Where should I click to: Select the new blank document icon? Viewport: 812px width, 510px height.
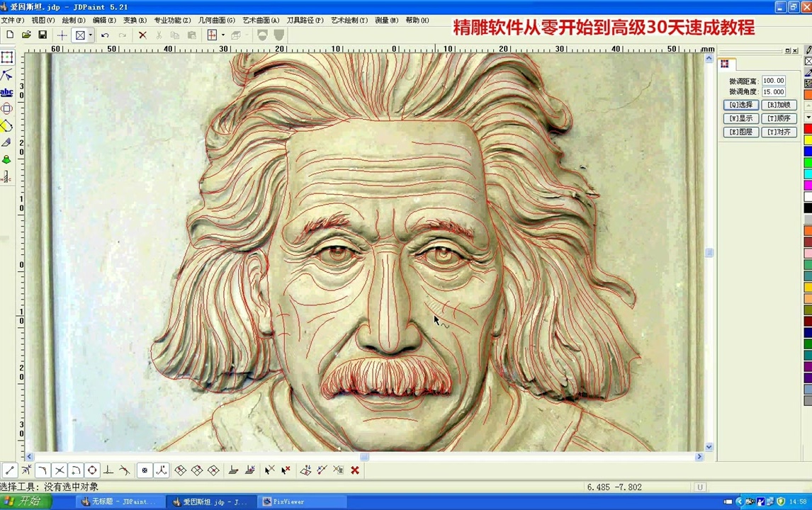click(x=10, y=35)
